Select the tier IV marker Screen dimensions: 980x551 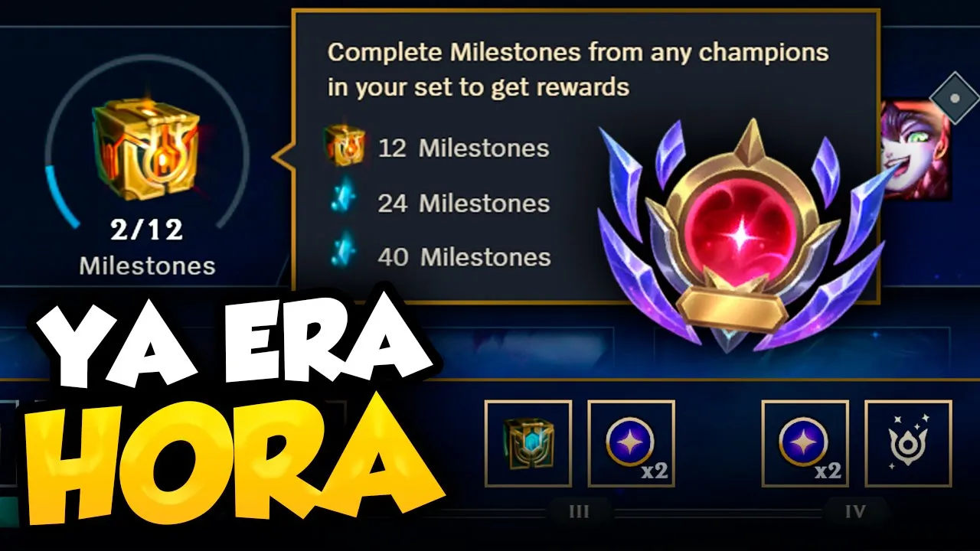855,512
